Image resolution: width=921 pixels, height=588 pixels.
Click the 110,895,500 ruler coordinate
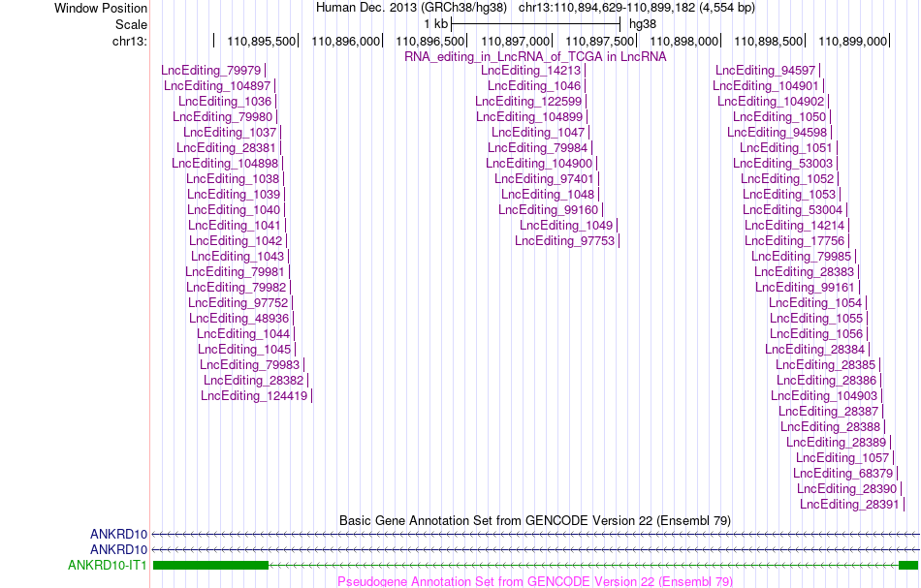pos(262,41)
